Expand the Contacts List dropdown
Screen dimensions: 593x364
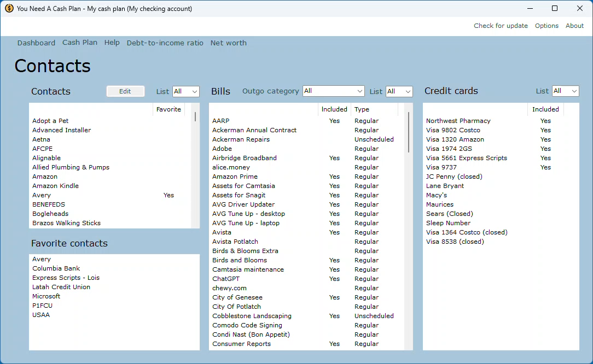pos(186,91)
